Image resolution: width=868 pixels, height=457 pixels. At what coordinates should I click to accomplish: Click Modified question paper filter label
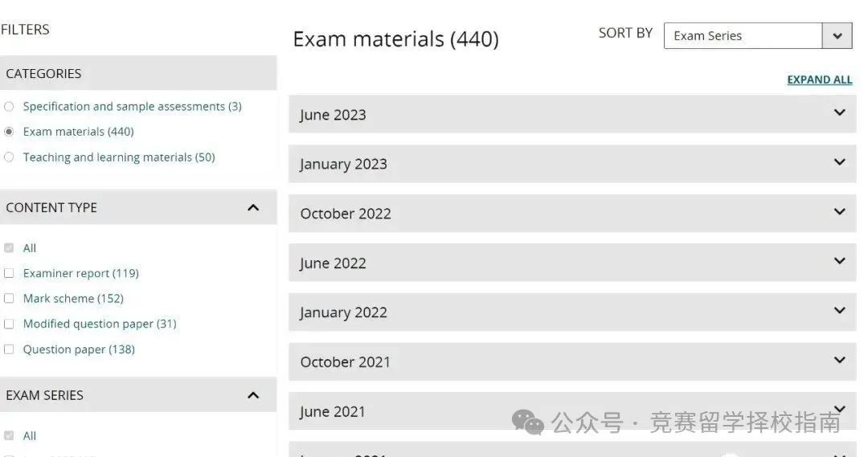coord(100,324)
